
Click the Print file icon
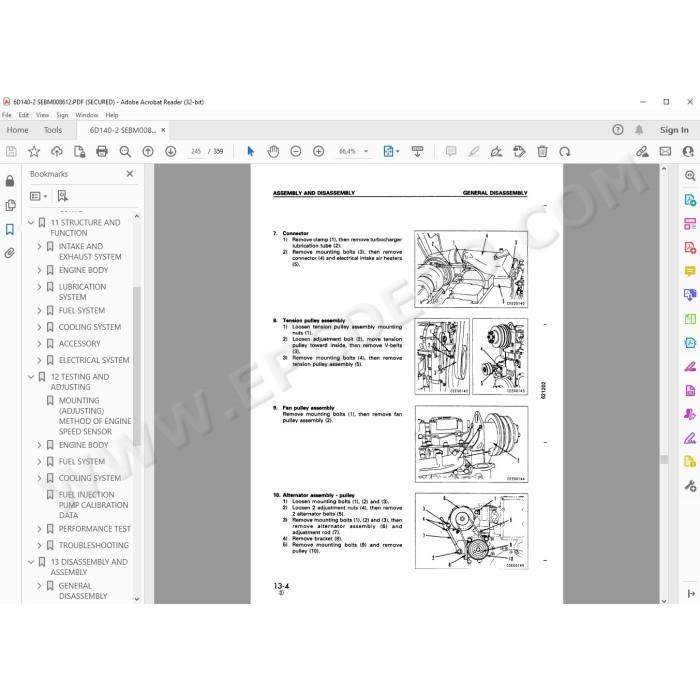(x=102, y=152)
